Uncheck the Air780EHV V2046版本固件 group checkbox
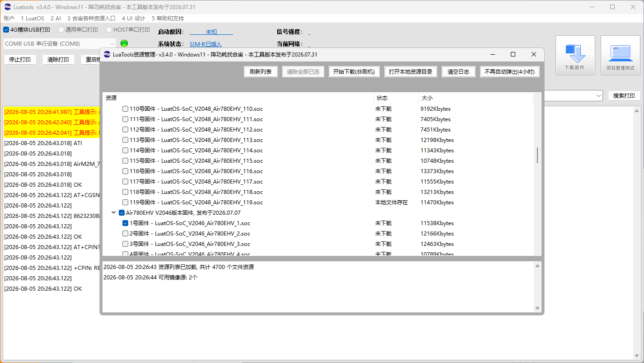This screenshot has width=644, height=363. click(121, 213)
